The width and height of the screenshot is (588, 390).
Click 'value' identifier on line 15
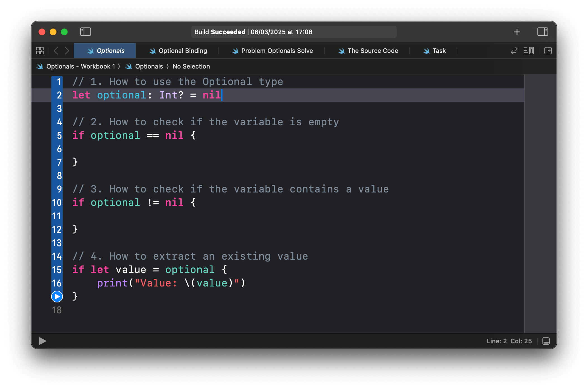click(x=131, y=270)
